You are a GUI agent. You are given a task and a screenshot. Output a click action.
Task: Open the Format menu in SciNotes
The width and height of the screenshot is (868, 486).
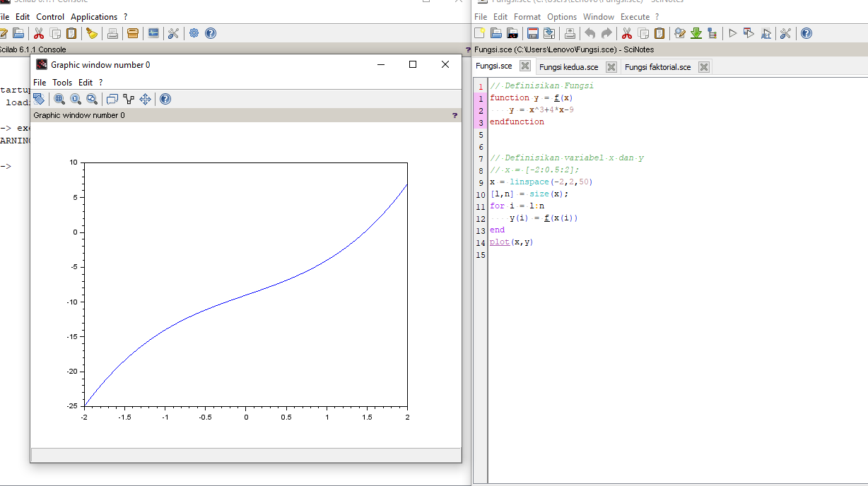pos(527,16)
